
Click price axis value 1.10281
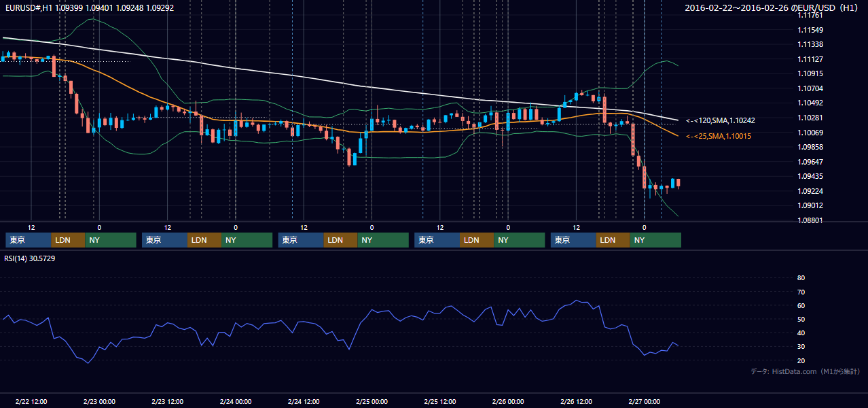click(x=810, y=118)
